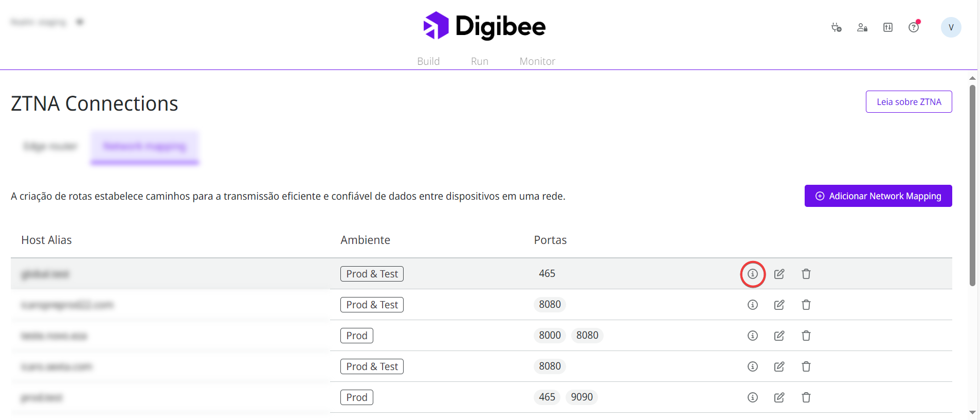Viewport: 980px width, 420px height.
Task: Expand the realm selector dropdown arrow
Action: coord(80,22)
